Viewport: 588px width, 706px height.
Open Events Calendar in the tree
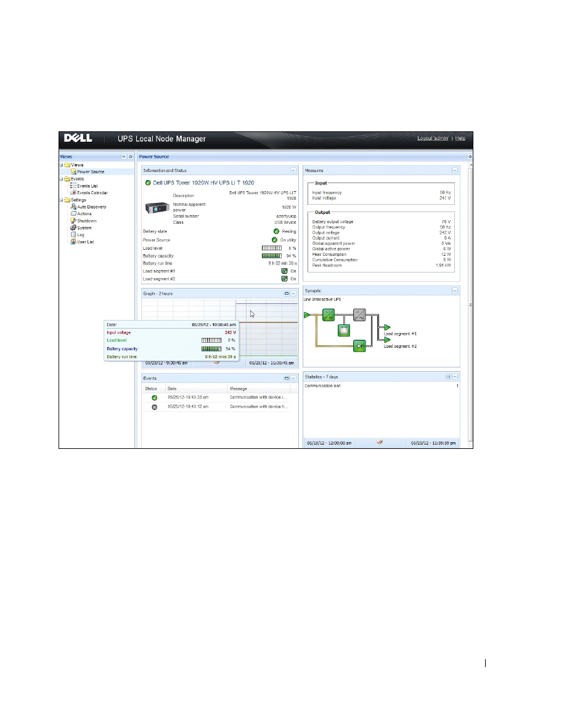coord(92,193)
